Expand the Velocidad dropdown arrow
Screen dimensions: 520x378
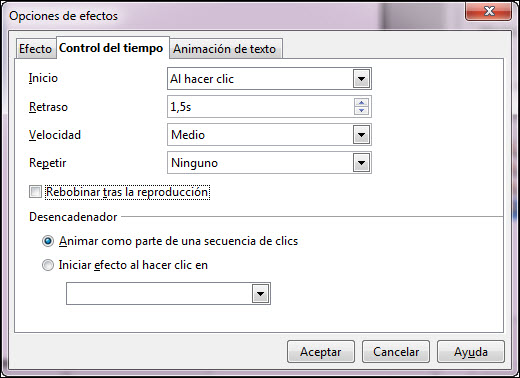361,135
